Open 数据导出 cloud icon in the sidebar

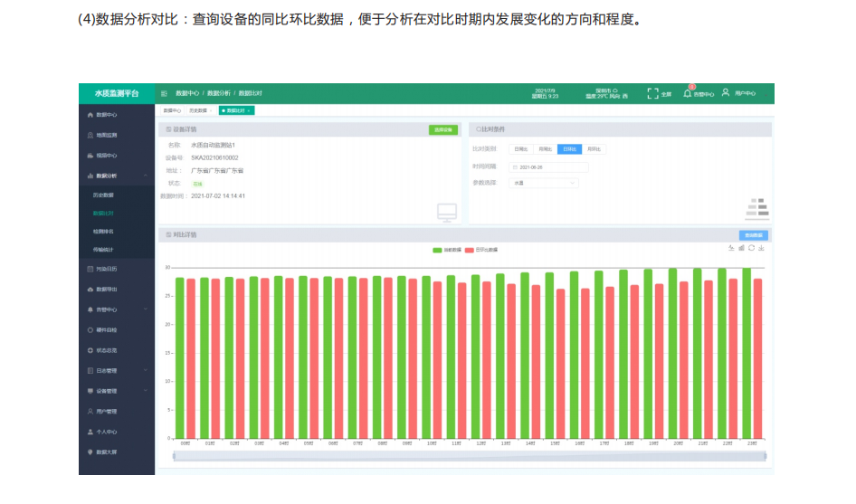click(90, 290)
